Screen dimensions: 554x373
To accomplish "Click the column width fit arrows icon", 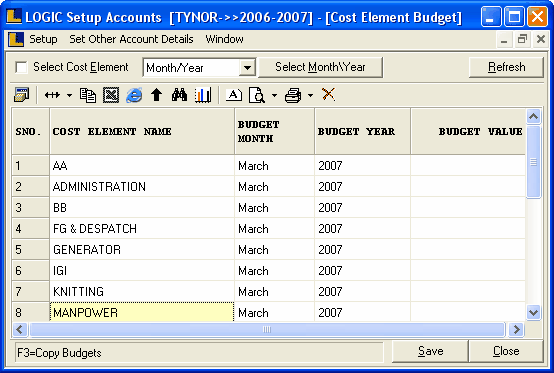I will tap(52, 95).
